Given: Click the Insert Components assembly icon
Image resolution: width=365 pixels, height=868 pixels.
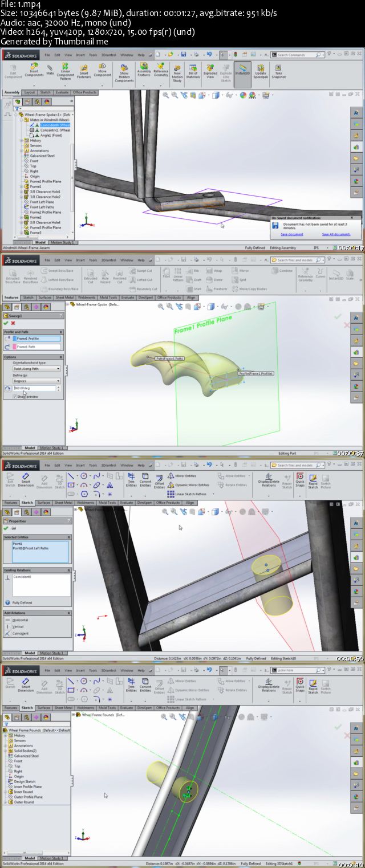Looking at the screenshot, I should click(x=34, y=71).
